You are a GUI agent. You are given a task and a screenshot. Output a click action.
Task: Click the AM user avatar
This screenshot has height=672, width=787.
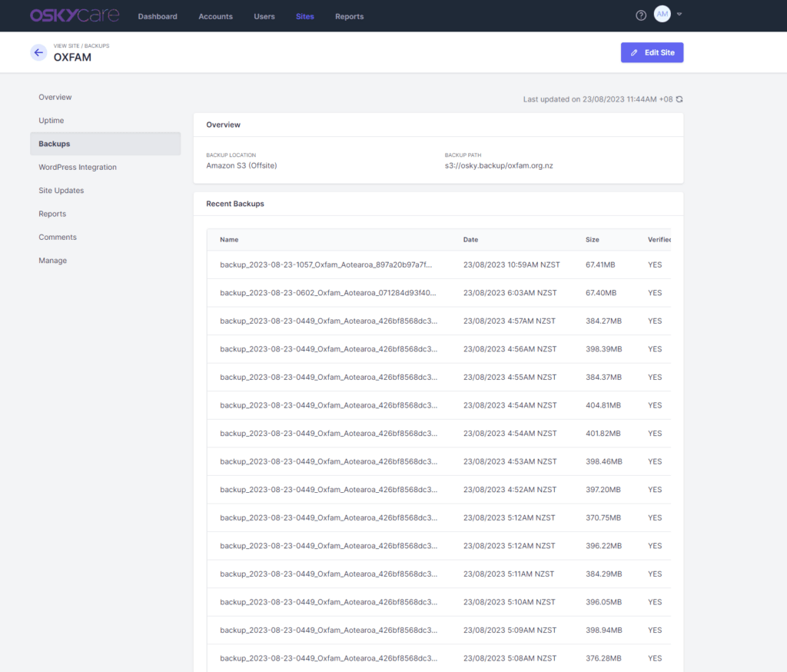point(662,15)
